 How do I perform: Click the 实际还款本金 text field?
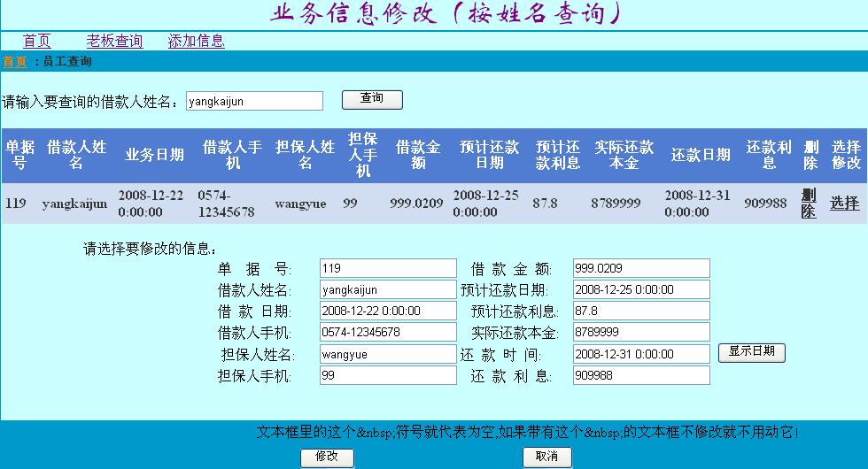pyautogui.click(x=640, y=333)
